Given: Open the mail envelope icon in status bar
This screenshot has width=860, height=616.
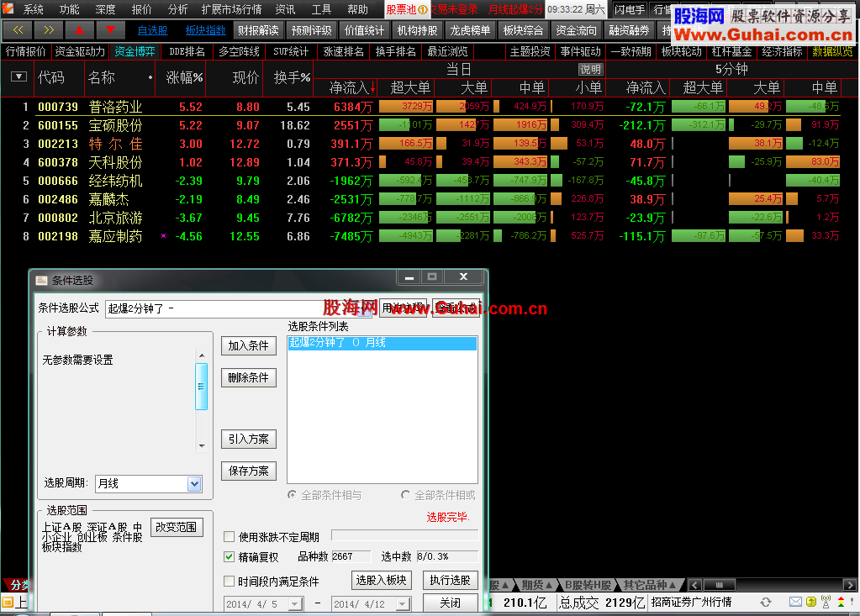Looking at the screenshot, I should coord(795,603).
